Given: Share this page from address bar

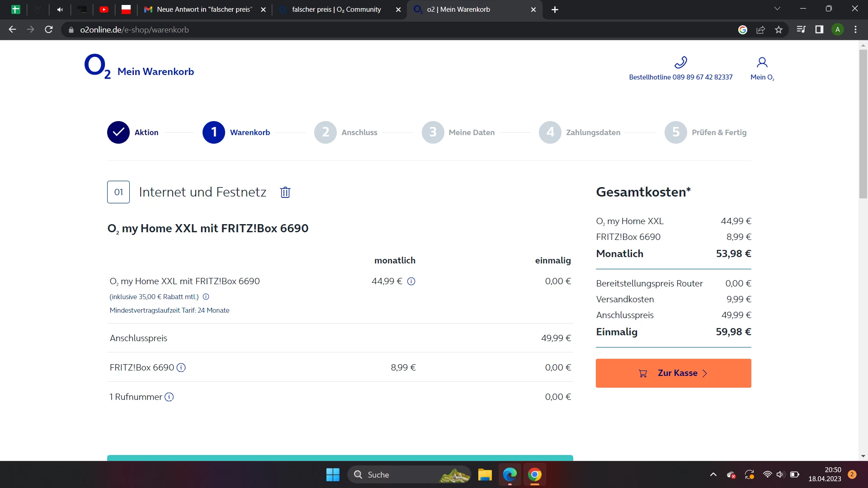Looking at the screenshot, I should coord(760,30).
